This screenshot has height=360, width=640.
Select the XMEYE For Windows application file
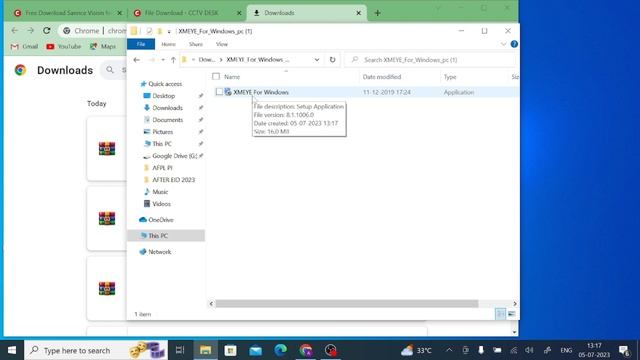point(261,92)
